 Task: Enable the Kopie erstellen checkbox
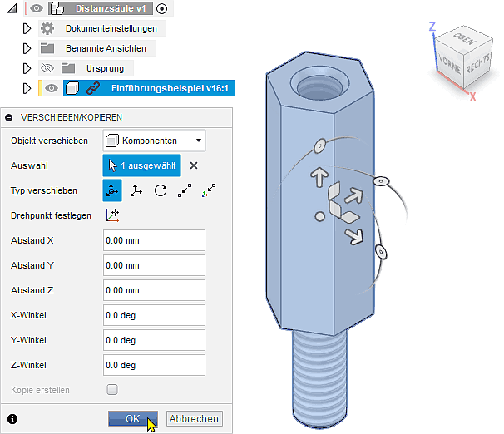click(112, 389)
